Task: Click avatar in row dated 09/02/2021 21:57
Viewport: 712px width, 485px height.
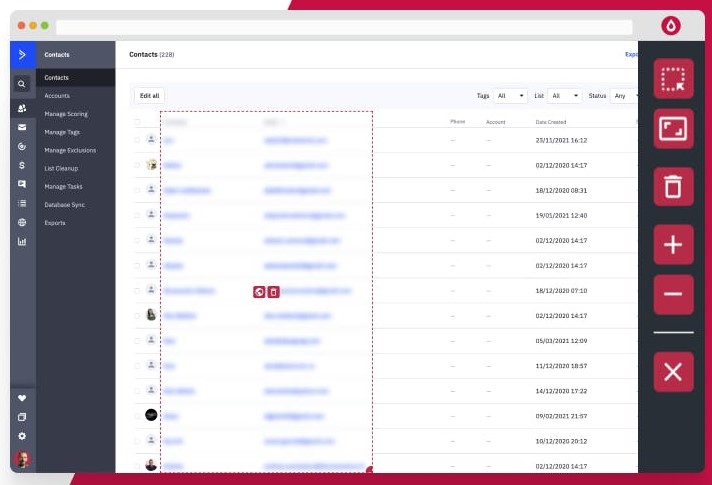Action: click(151, 415)
